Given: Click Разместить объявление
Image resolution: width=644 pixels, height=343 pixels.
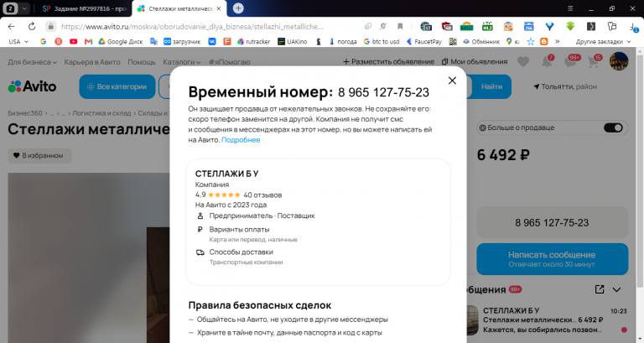Looking at the screenshot, I should click(x=388, y=61).
